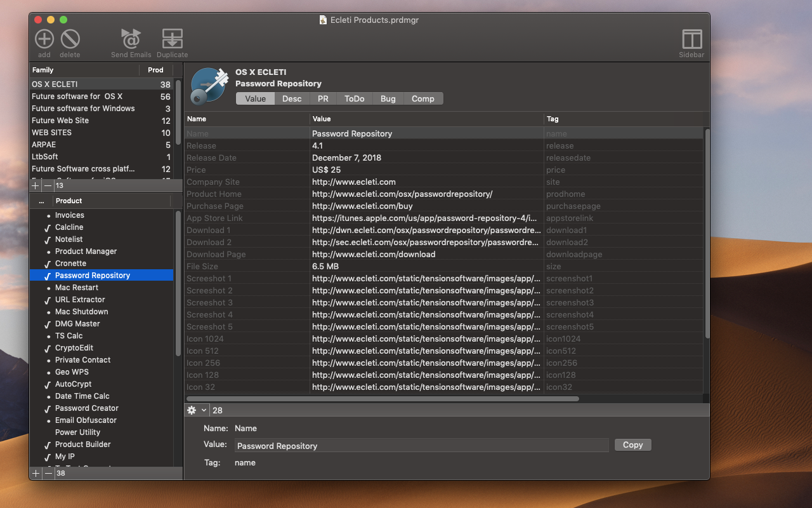This screenshot has width=812, height=508.
Task: Click plus button below Family list
Action: pyautogui.click(x=36, y=185)
